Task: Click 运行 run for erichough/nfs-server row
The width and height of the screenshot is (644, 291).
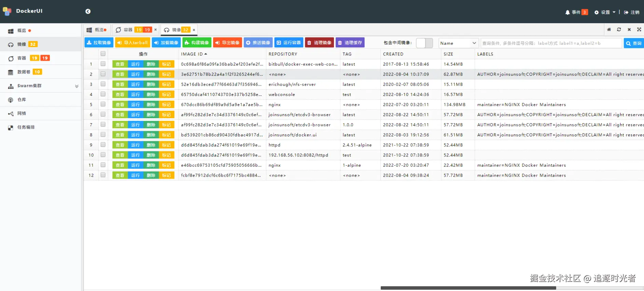Action: tap(136, 84)
